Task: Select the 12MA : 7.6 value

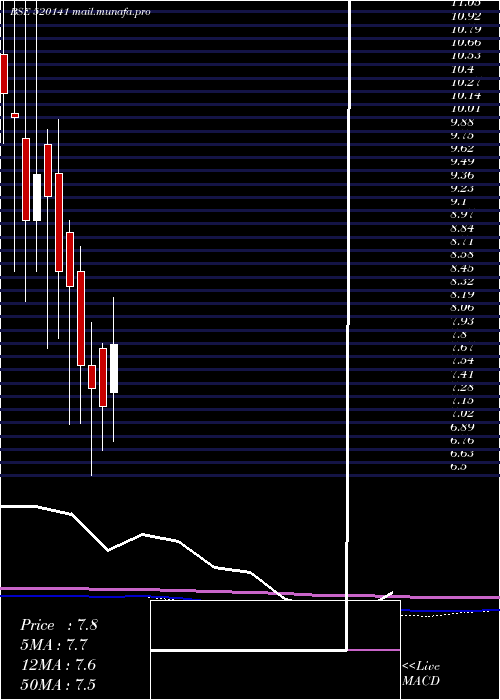Action: [58, 665]
